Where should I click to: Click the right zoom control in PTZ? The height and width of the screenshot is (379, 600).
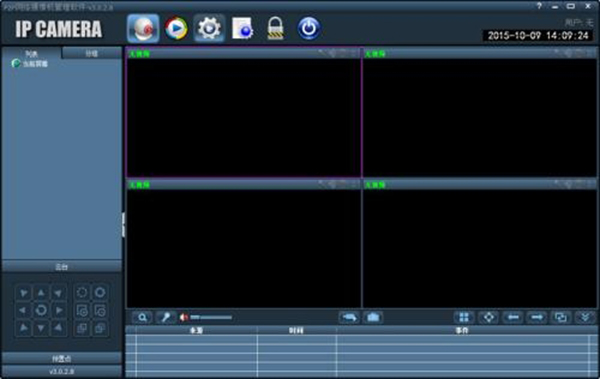point(100,310)
